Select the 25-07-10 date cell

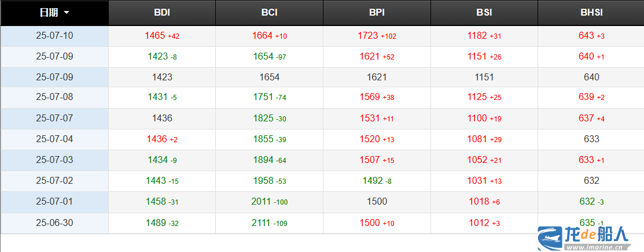(x=54, y=36)
